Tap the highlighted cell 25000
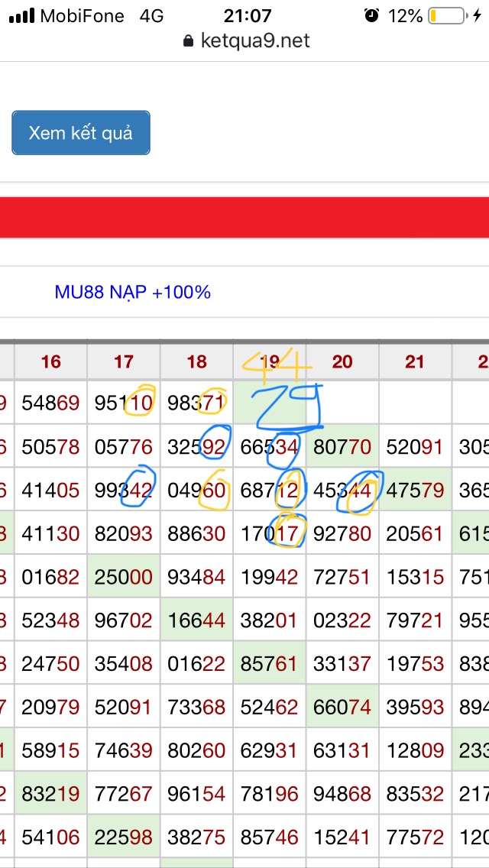This screenshot has height=868, width=489. 124,578
